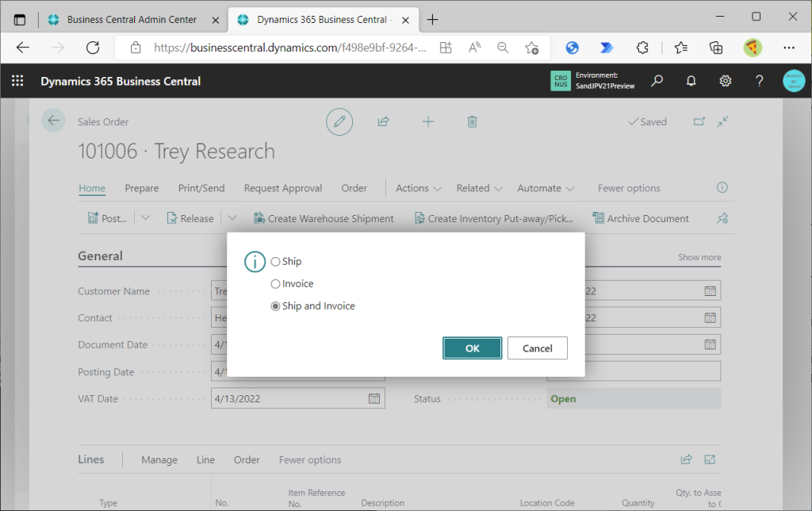Select the Invoice radio option
This screenshot has width=812, height=511.
click(275, 284)
